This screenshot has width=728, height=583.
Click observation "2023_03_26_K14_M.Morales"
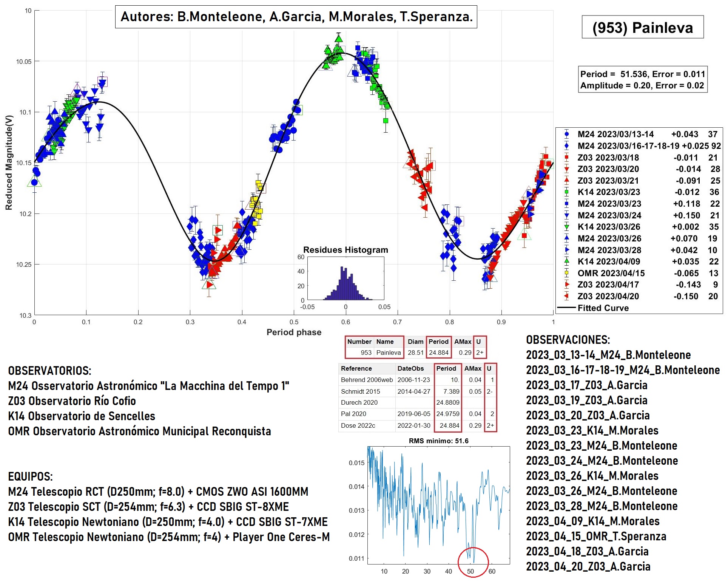tap(592, 476)
